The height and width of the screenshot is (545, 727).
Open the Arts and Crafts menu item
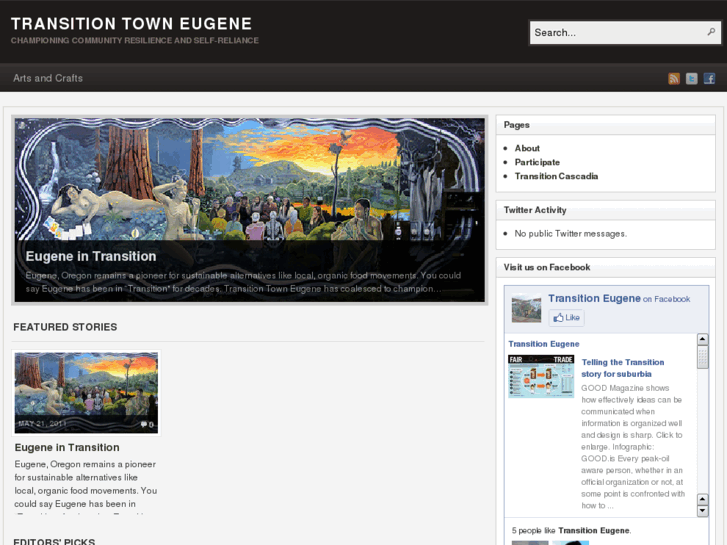pos(48,78)
